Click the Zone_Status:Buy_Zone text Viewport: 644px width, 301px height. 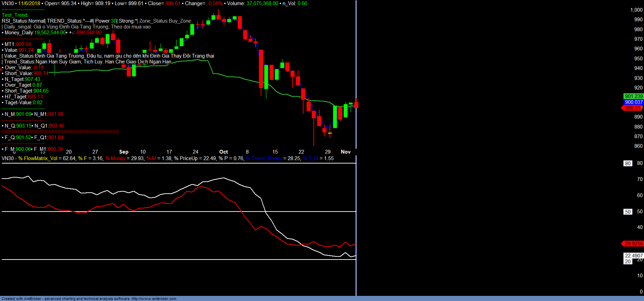[x=165, y=21]
